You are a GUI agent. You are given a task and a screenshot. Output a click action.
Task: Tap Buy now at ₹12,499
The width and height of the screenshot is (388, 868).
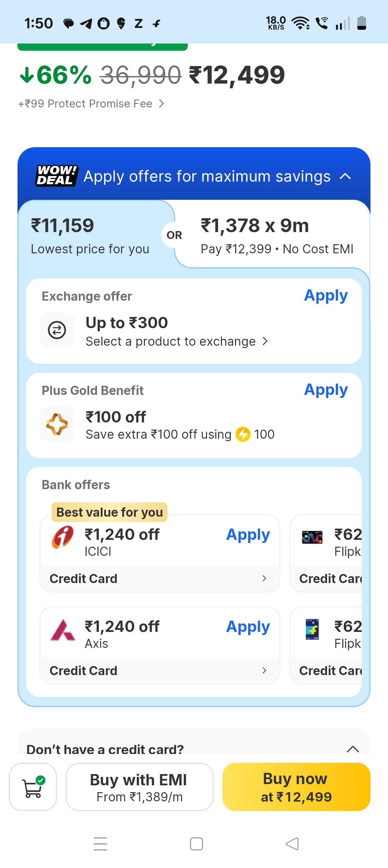[296, 787]
